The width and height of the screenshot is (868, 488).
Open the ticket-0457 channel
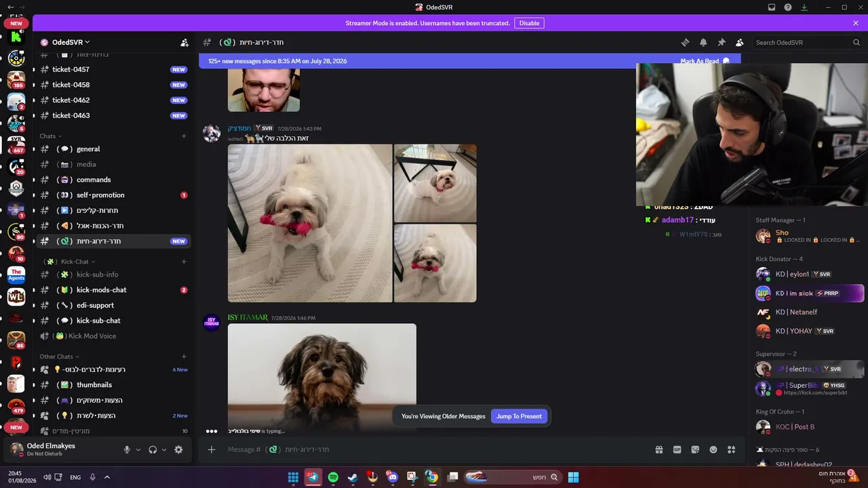click(113, 69)
